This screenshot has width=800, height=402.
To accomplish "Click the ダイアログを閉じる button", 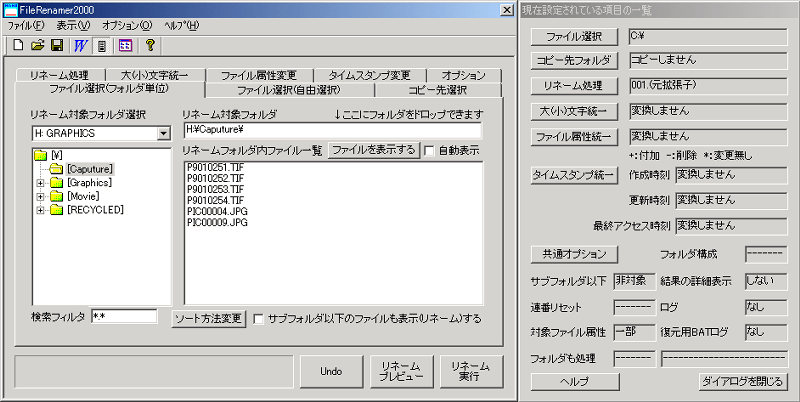I will 743,381.
